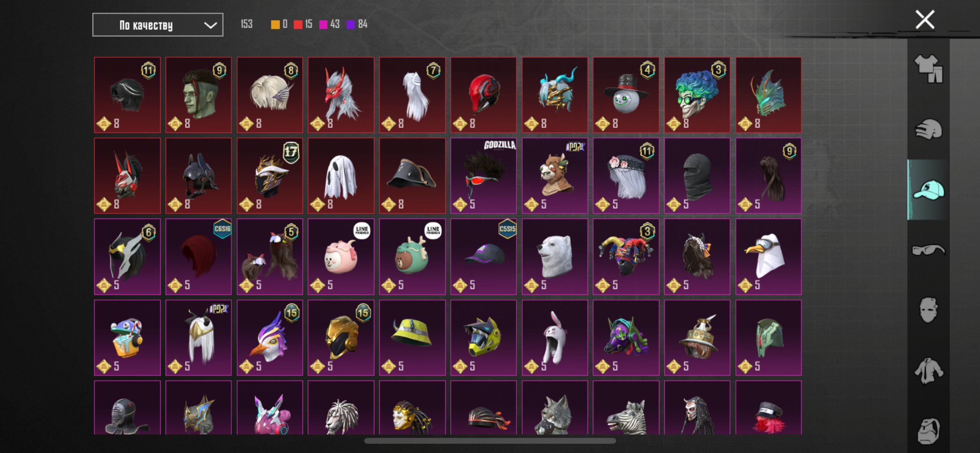Choose the polar bear head item
The height and width of the screenshot is (453, 980).
[555, 257]
